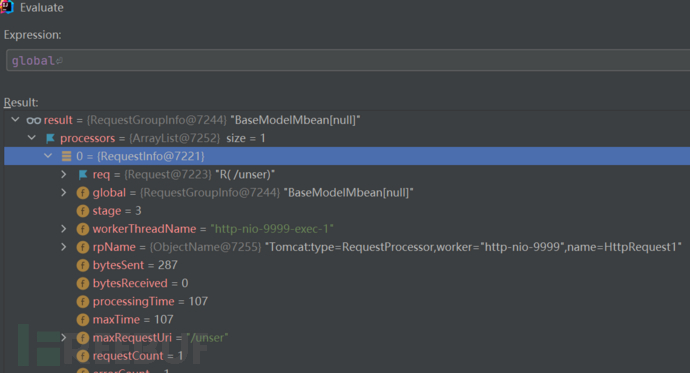Select the 0 = {RequestInfo@7221} row

(x=347, y=156)
